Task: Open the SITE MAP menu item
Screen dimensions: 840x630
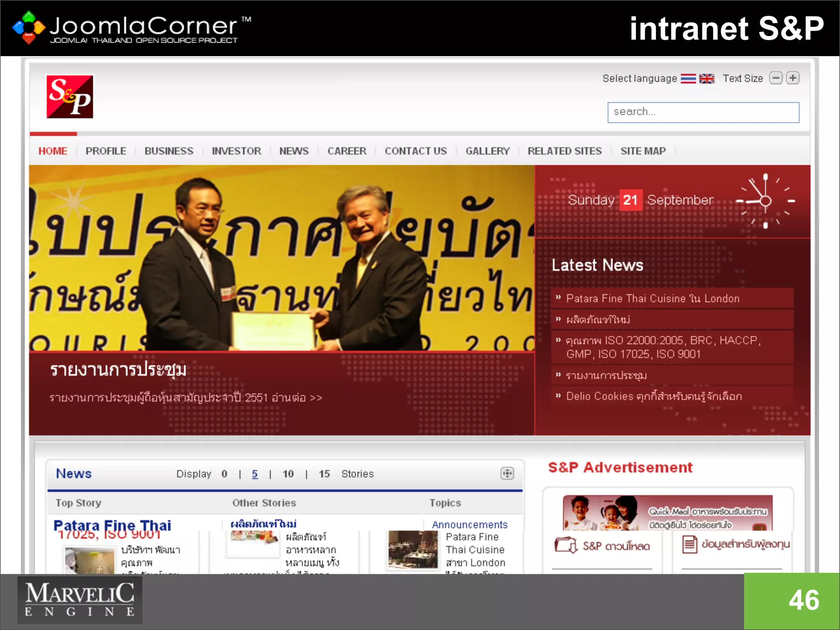Action: coord(643,151)
